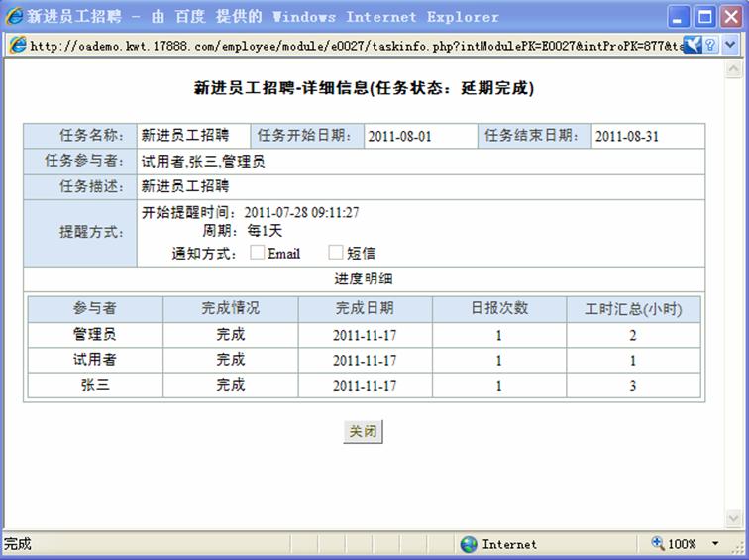
Task: Click the URL address field
Action: click(x=347, y=46)
